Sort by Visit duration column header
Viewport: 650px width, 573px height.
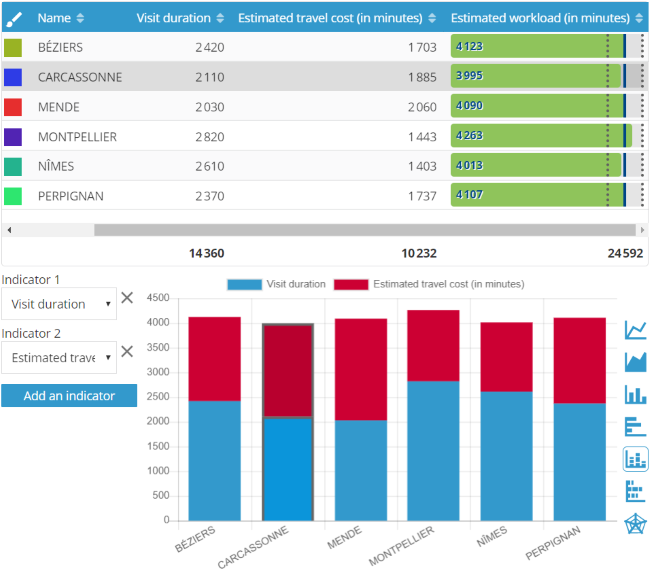coord(180,18)
